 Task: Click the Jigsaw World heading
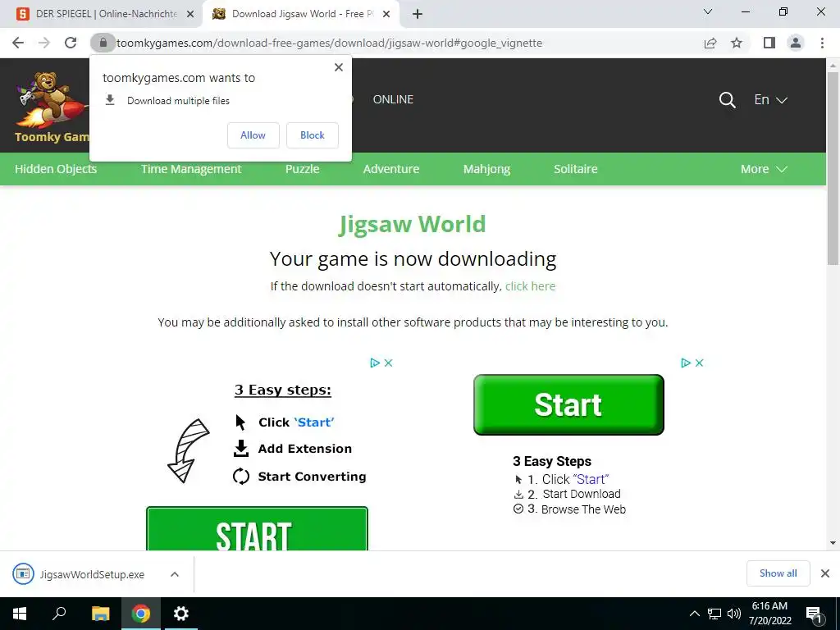coord(413,225)
